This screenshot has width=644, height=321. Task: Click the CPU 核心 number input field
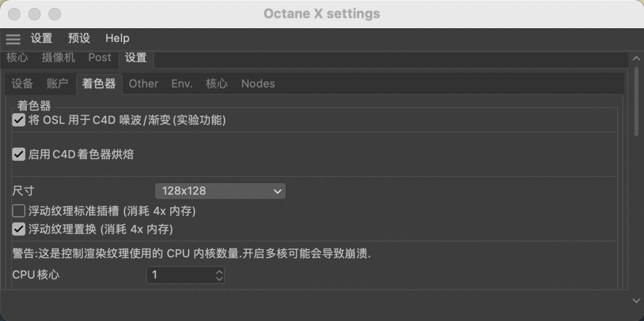(x=181, y=275)
